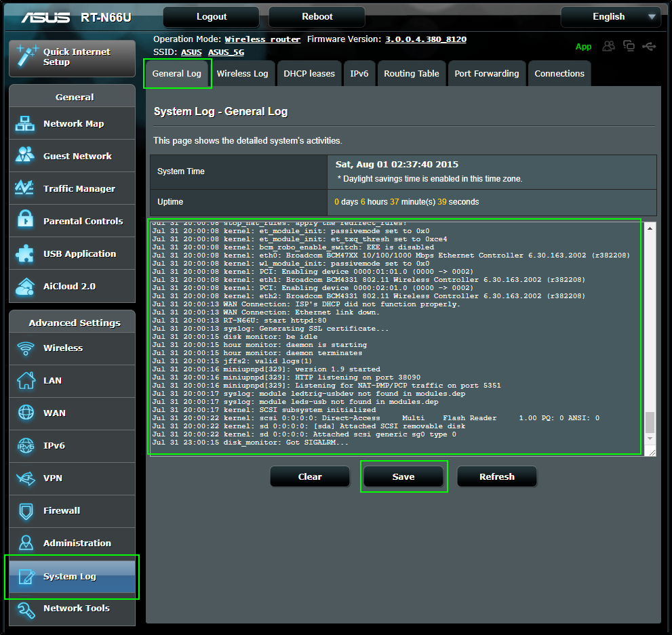
Task: Open the Firewall shield icon
Action: coord(26,511)
